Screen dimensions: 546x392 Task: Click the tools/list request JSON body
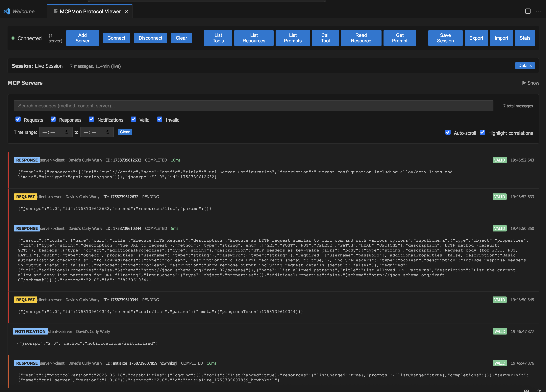160,312
